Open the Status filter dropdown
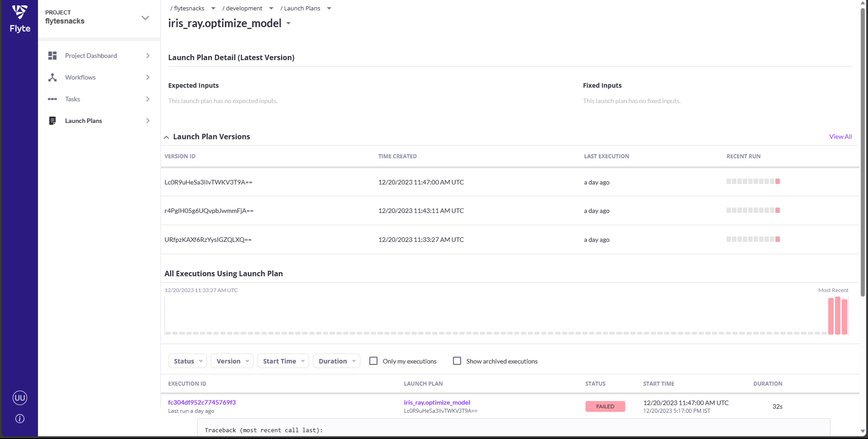868x439 pixels. point(188,361)
